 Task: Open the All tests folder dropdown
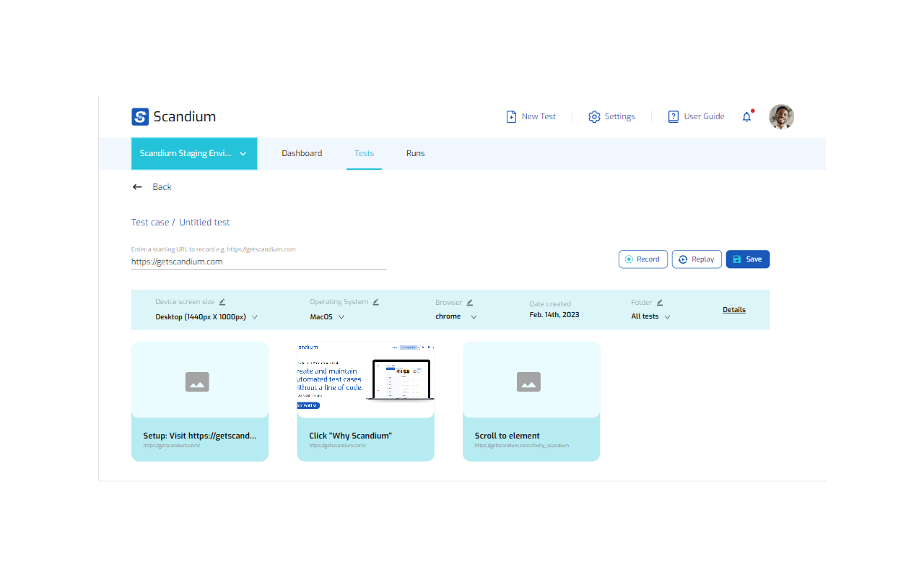[651, 316]
